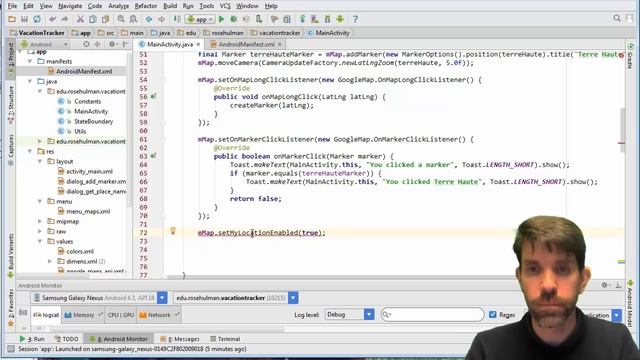Open the Run tool window button
The image size is (640, 360).
32,339
